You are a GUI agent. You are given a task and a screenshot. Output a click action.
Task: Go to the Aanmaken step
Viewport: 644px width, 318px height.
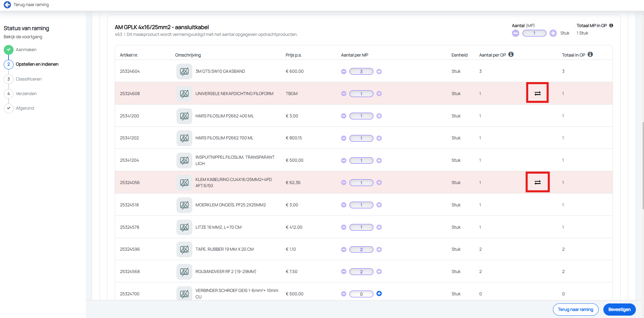tap(26, 50)
